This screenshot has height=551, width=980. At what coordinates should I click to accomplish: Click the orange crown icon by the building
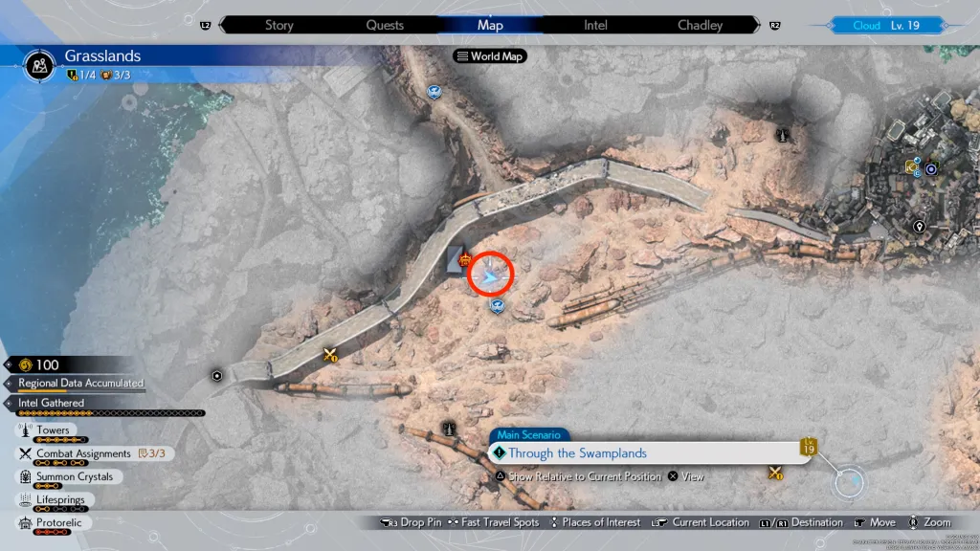pos(466,258)
